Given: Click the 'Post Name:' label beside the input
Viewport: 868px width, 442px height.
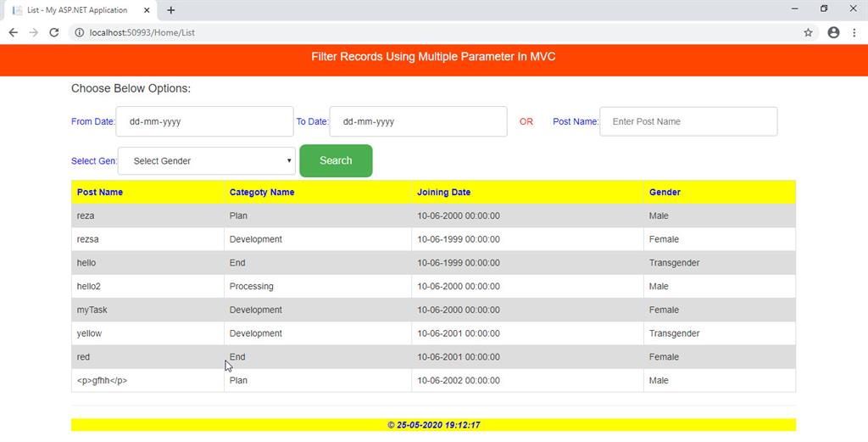Looking at the screenshot, I should click(x=576, y=121).
